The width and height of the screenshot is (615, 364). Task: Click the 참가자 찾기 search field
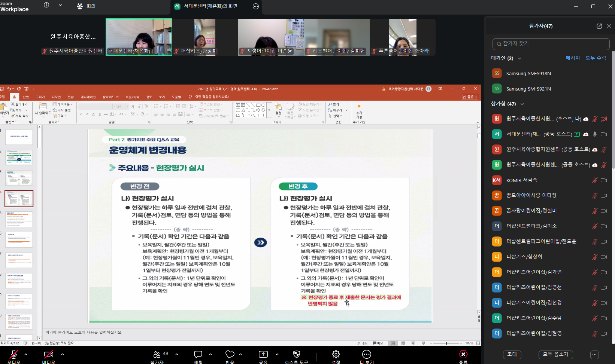click(x=551, y=44)
